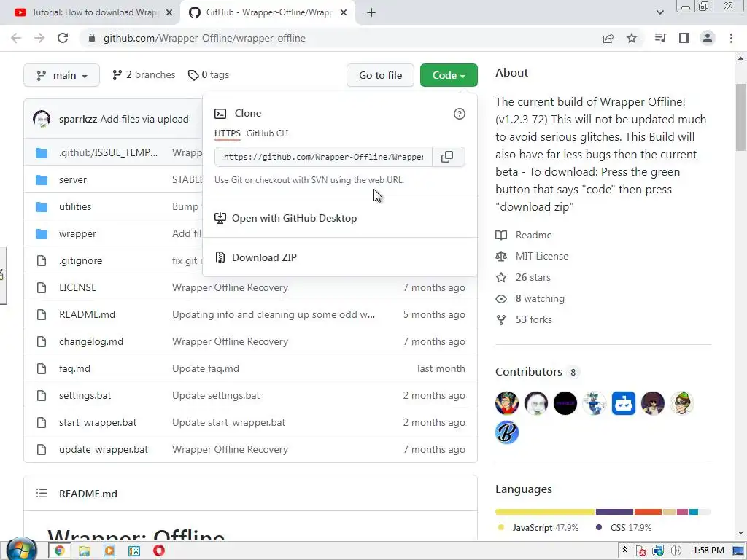
Task: Open a new browser tab
Action: (371, 12)
